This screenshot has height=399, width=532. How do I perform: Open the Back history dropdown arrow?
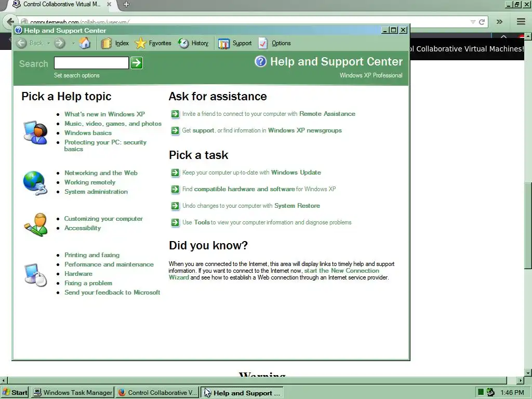pyautogui.click(x=48, y=43)
